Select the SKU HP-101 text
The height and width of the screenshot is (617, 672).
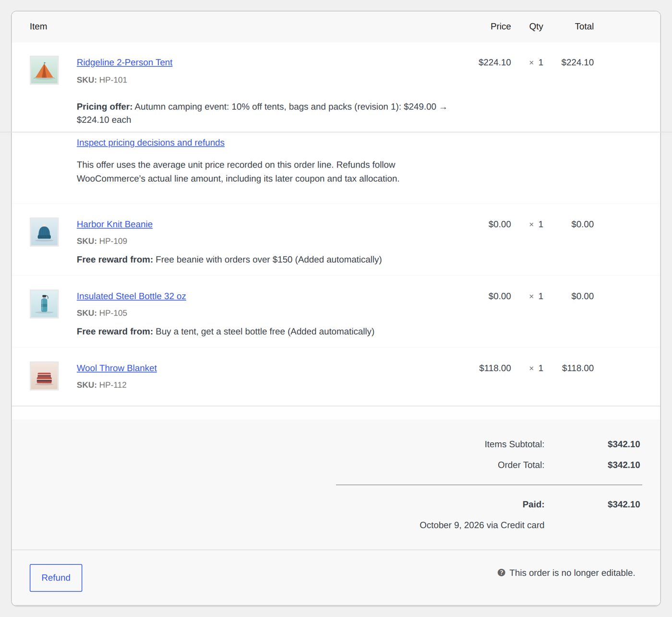pos(102,80)
